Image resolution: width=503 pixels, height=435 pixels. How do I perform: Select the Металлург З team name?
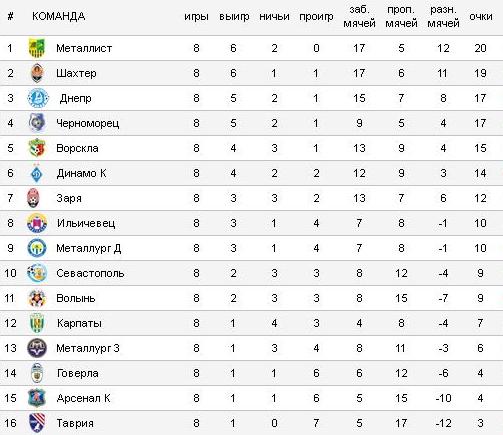point(88,348)
